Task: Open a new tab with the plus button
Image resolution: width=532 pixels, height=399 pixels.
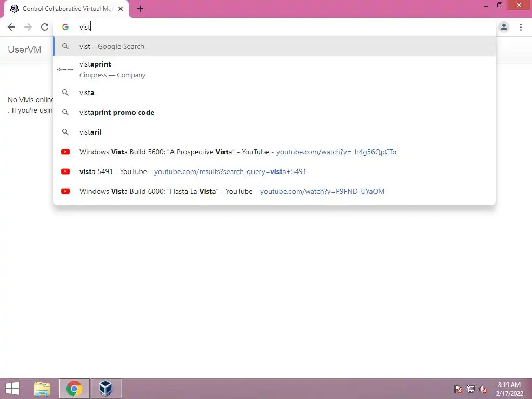Action: point(140,9)
